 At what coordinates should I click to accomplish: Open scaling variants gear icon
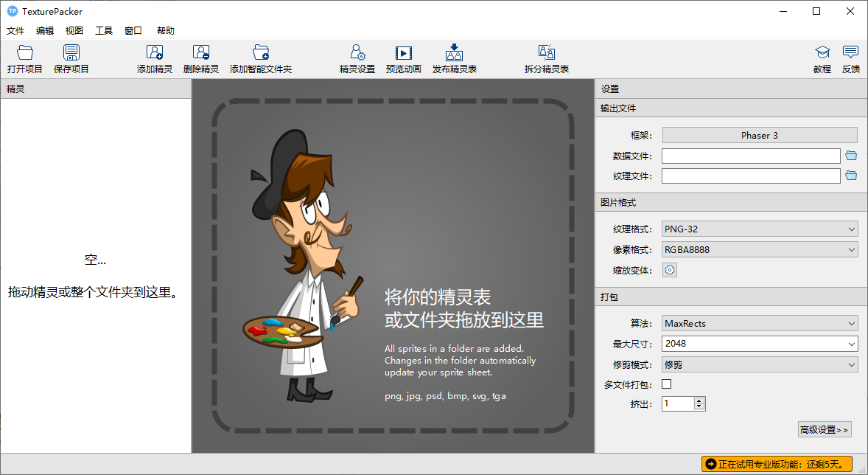pyautogui.click(x=670, y=270)
